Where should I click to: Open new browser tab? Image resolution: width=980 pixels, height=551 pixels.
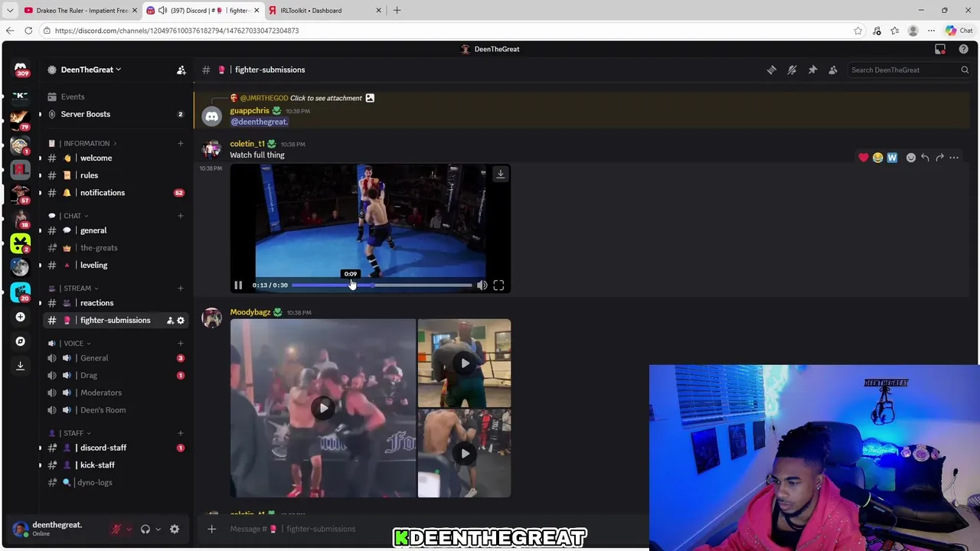pyautogui.click(x=397, y=10)
